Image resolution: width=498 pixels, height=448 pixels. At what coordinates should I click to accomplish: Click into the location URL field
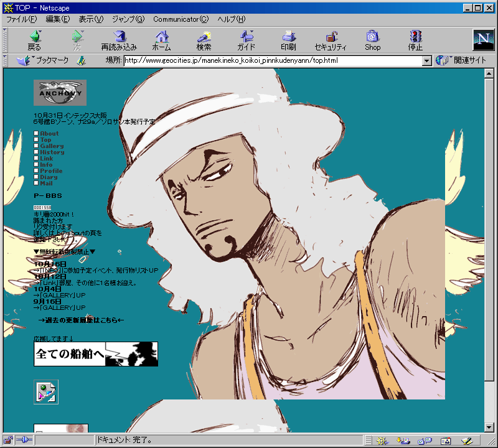coord(273,60)
